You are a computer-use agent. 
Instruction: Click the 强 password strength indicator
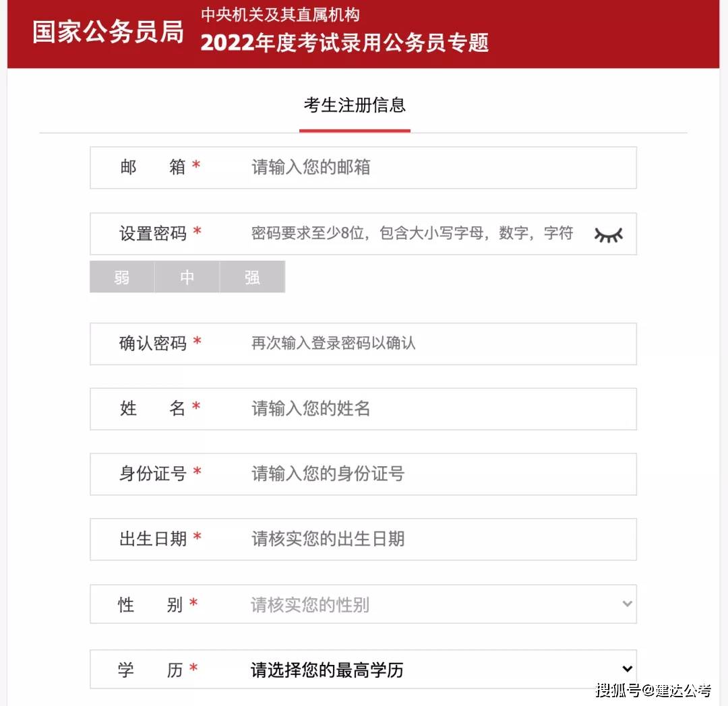coord(252,277)
